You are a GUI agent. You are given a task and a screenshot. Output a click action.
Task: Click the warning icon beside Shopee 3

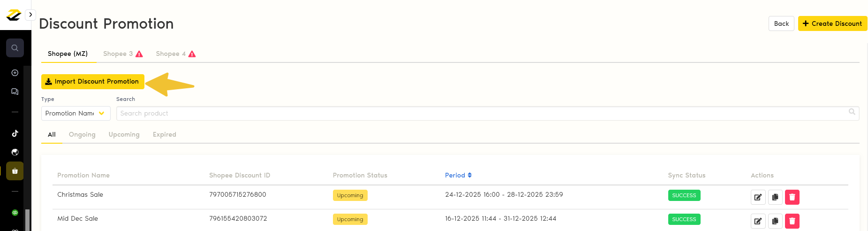coord(139,54)
